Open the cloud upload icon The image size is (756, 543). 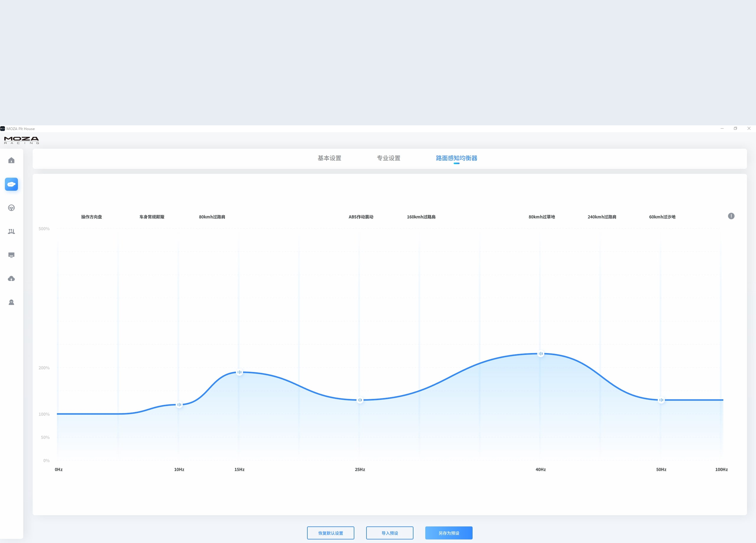(x=11, y=278)
